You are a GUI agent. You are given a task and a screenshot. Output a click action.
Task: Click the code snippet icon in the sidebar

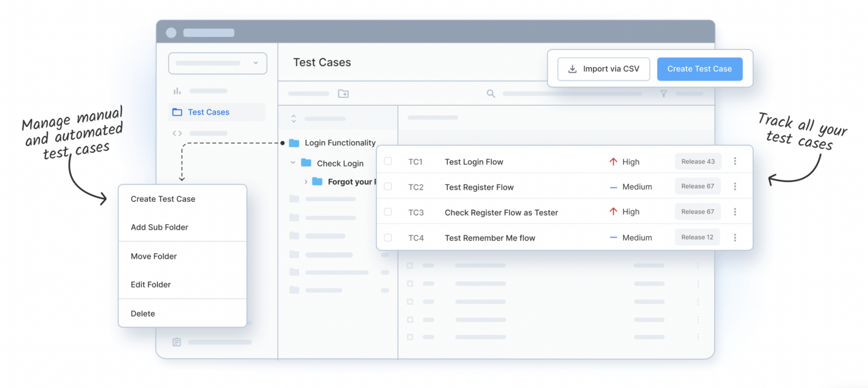point(177,133)
